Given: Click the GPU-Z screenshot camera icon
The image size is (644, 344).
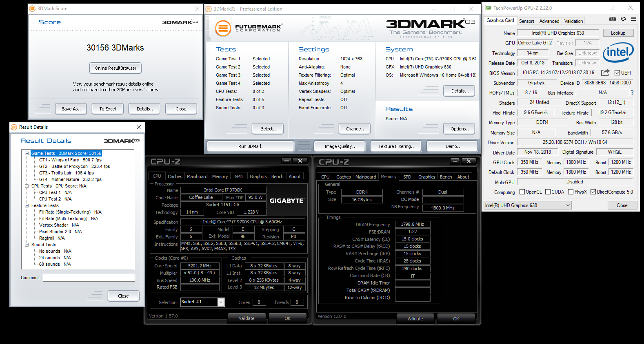Looking at the screenshot, I should pos(612,19).
